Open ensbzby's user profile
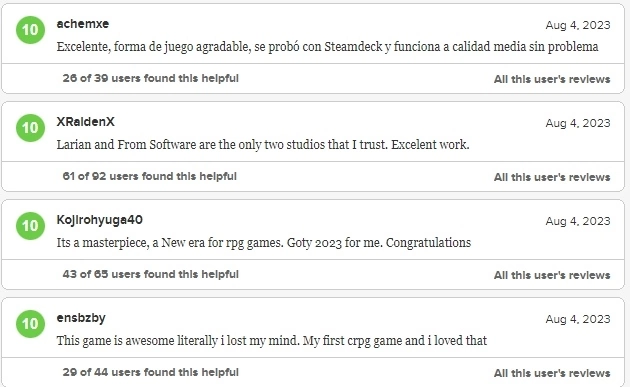Viewport: 630px width, 387px height. [x=81, y=318]
